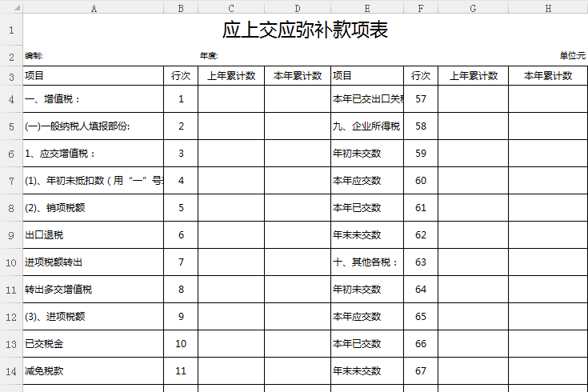The width and height of the screenshot is (588, 392).
Task: Click the select-all corner of the sheet
Action: (11, 8)
